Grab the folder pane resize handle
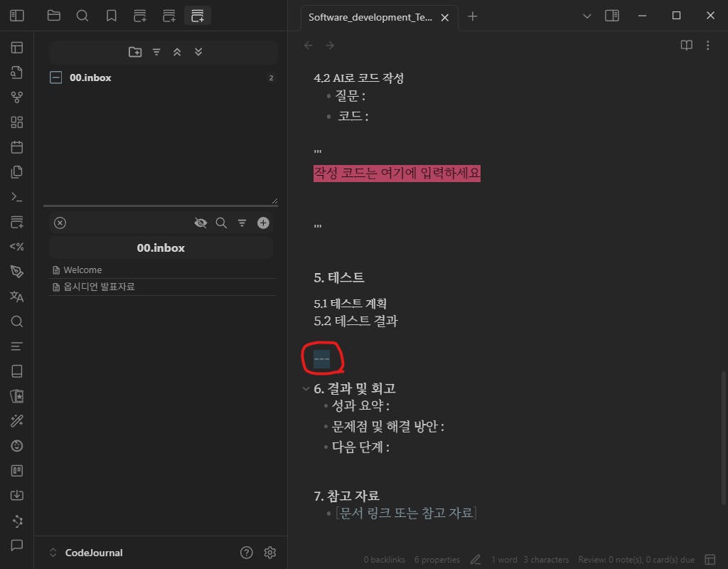Image resolution: width=728 pixels, height=569 pixels. pos(275,201)
